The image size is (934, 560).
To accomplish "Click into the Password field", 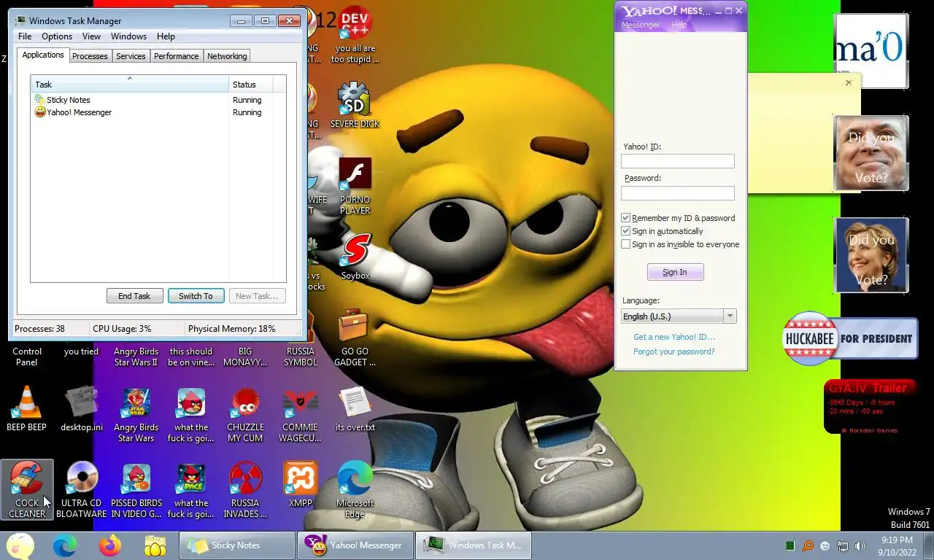I will coord(678,193).
